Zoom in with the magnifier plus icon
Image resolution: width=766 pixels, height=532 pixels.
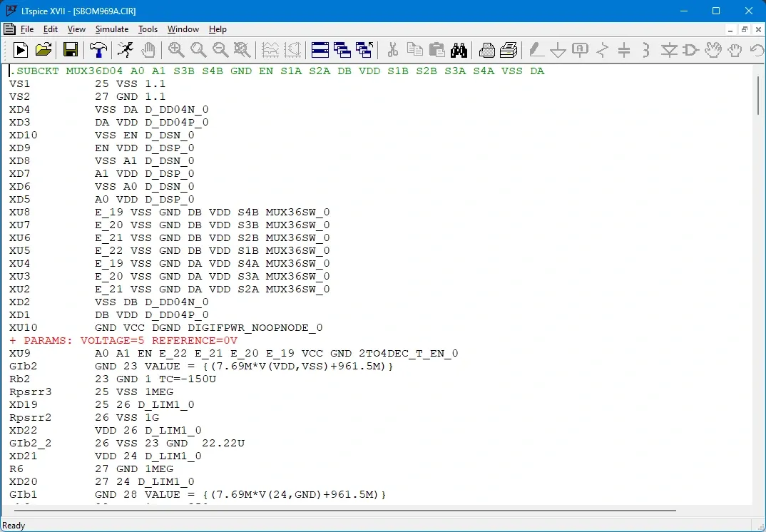(x=176, y=50)
